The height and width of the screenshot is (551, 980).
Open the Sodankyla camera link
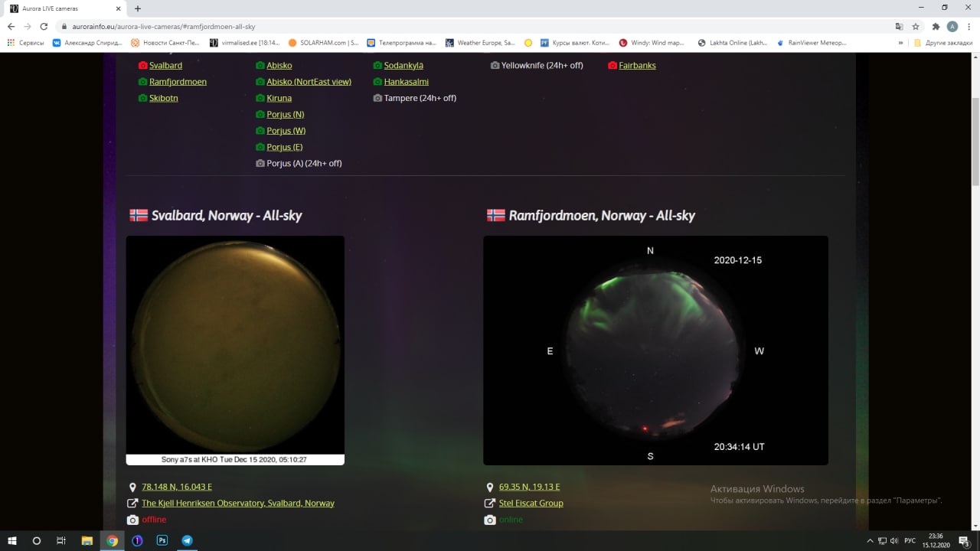tap(403, 66)
